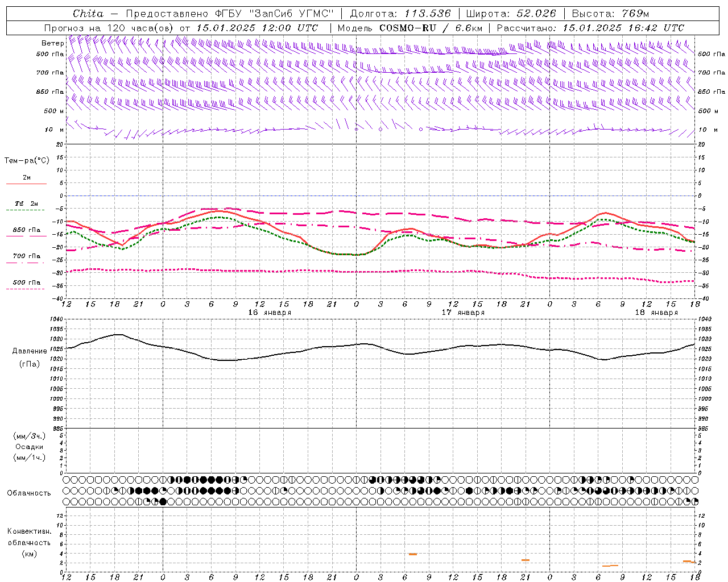Click the "Ветер" wind panel label
728x582 pixels.
click(52, 43)
